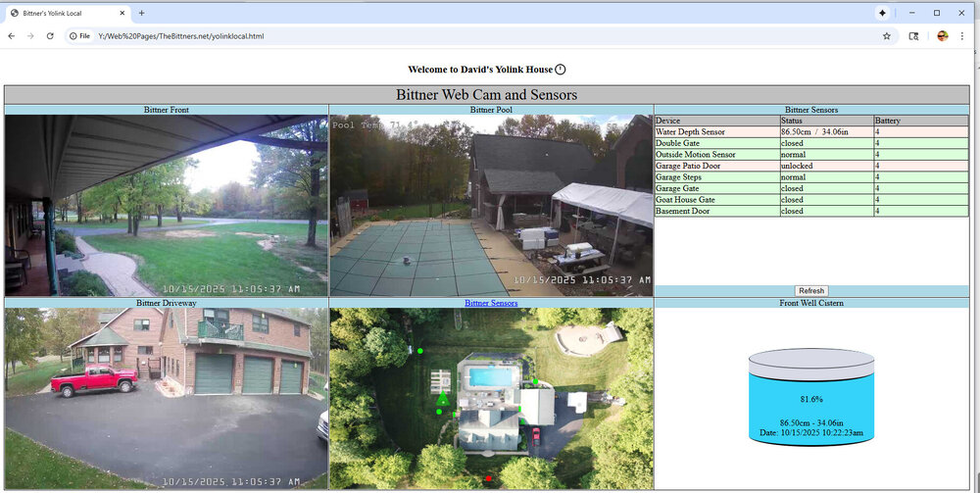This screenshot has height=493, width=980.
Task: Click the Bittner Driveway camera feed
Action: pos(167,399)
